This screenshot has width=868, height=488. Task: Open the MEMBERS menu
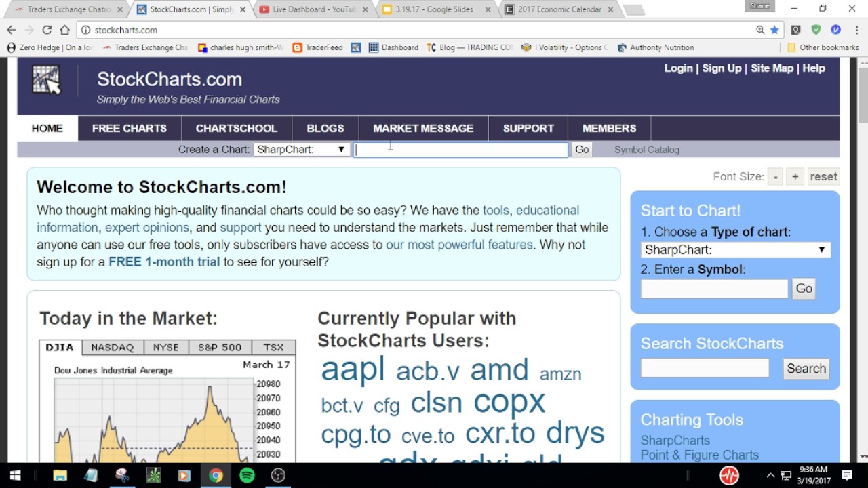(609, 128)
